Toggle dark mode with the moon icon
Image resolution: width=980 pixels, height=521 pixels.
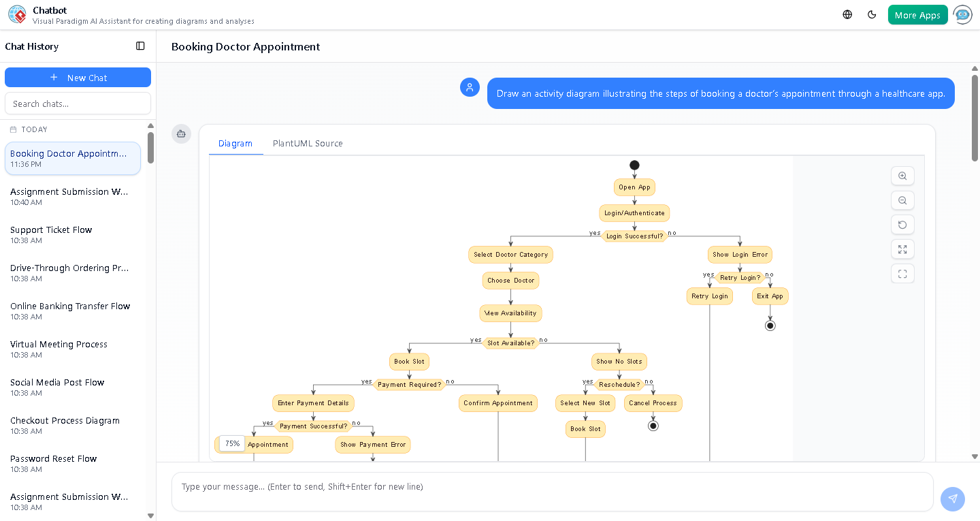point(872,14)
